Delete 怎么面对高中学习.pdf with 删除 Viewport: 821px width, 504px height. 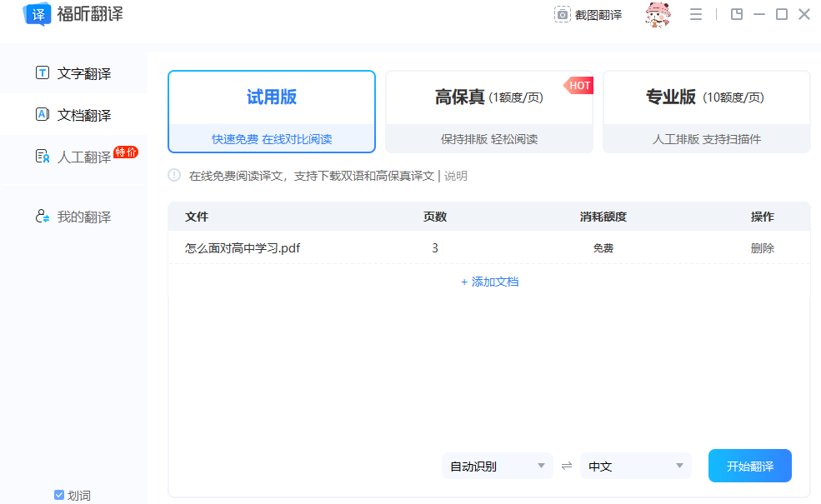[763, 248]
